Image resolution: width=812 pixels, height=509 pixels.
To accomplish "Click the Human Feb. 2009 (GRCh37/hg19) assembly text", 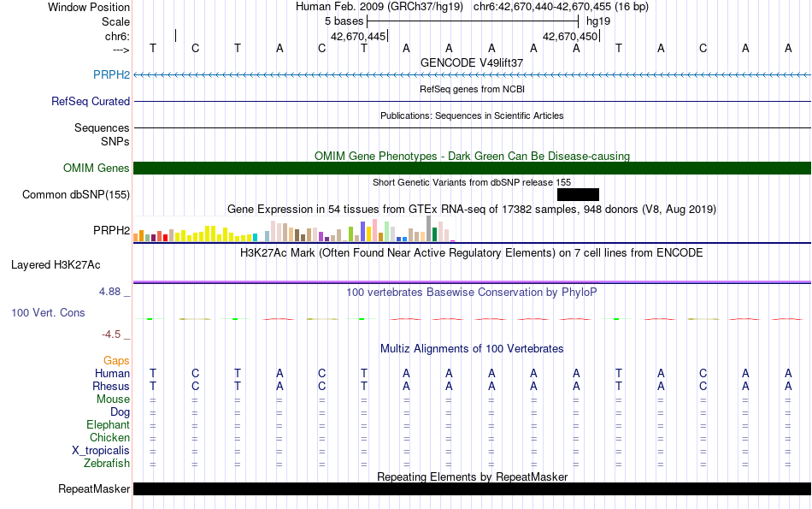I will coord(381,7).
